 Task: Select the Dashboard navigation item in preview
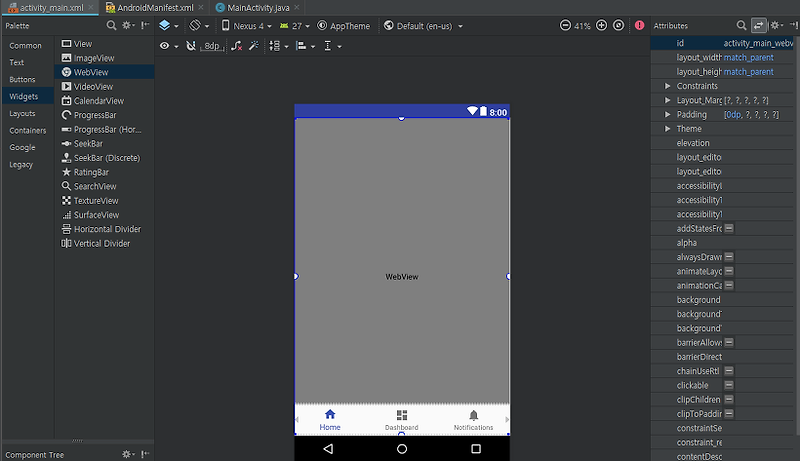[402, 420]
